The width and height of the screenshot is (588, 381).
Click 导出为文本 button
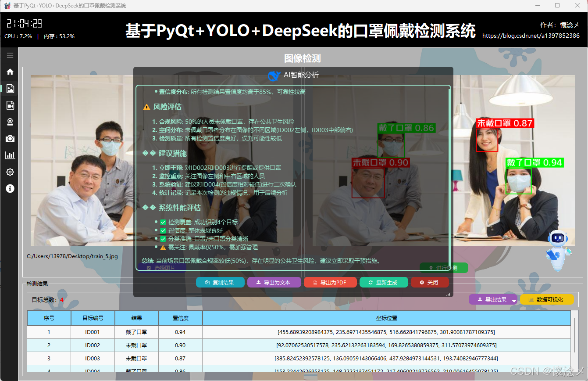coord(274,282)
